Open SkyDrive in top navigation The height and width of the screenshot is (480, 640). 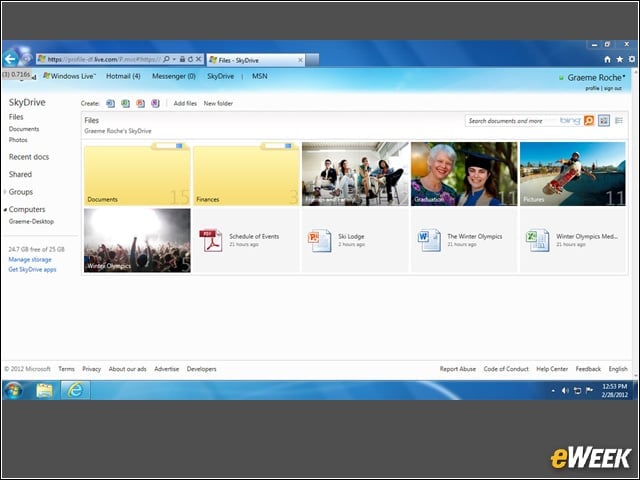[220, 76]
